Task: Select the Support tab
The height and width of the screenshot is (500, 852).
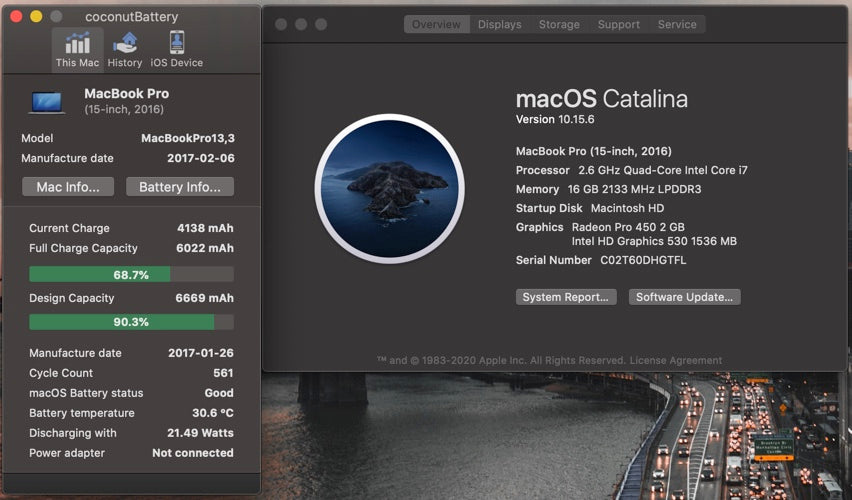Action: click(618, 24)
